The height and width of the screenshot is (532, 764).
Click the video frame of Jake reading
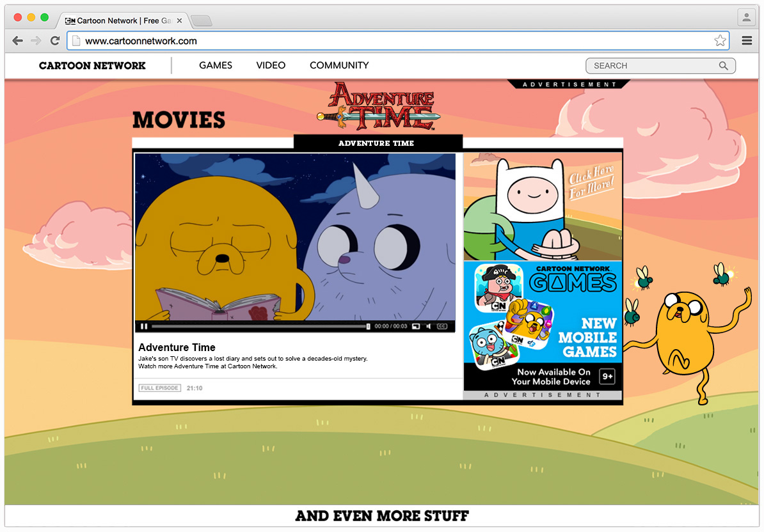[x=295, y=237]
